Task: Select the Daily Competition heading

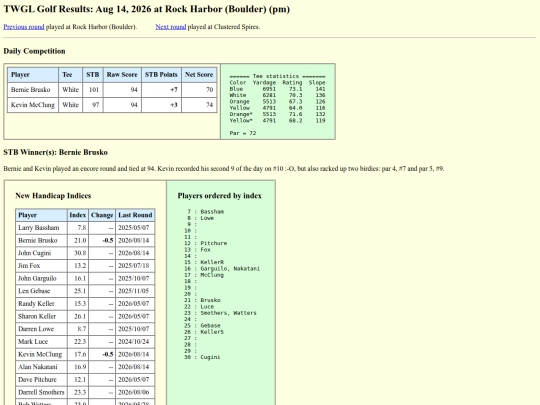Action: [34, 51]
